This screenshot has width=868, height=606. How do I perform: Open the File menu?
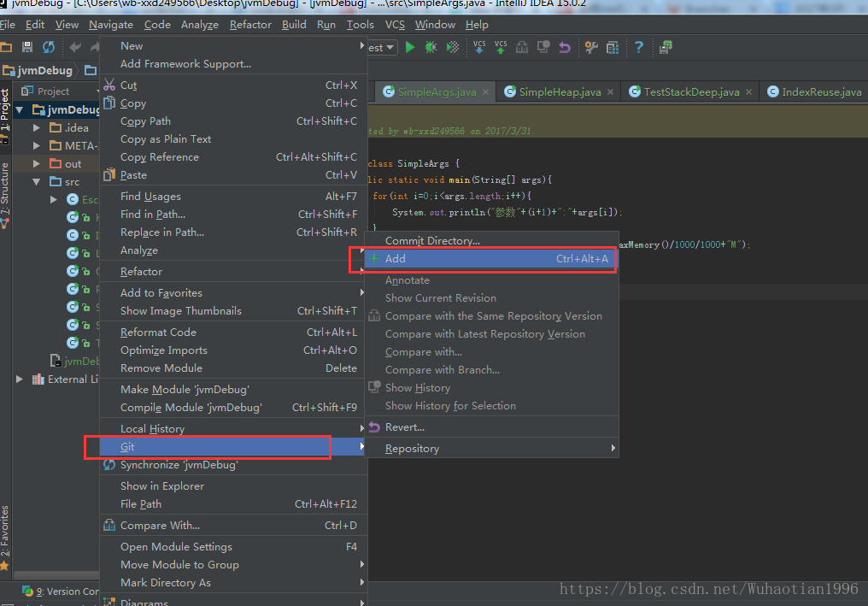tap(8, 25)
